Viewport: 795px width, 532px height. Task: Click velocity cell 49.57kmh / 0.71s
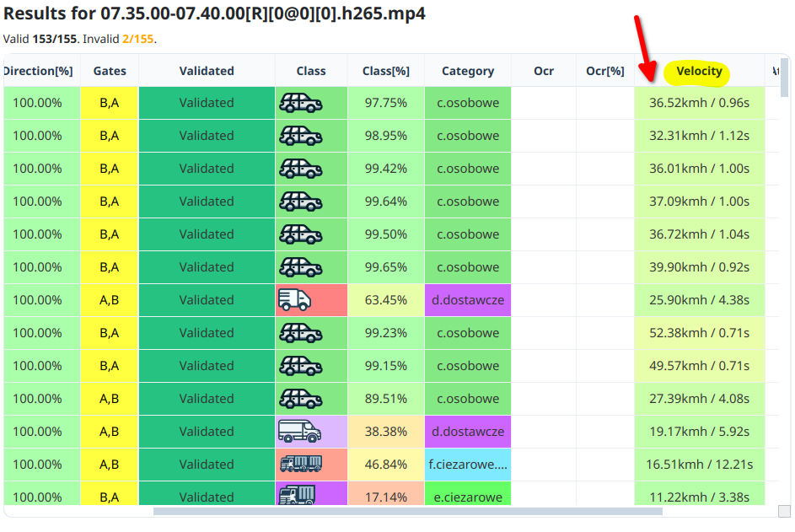700,366
